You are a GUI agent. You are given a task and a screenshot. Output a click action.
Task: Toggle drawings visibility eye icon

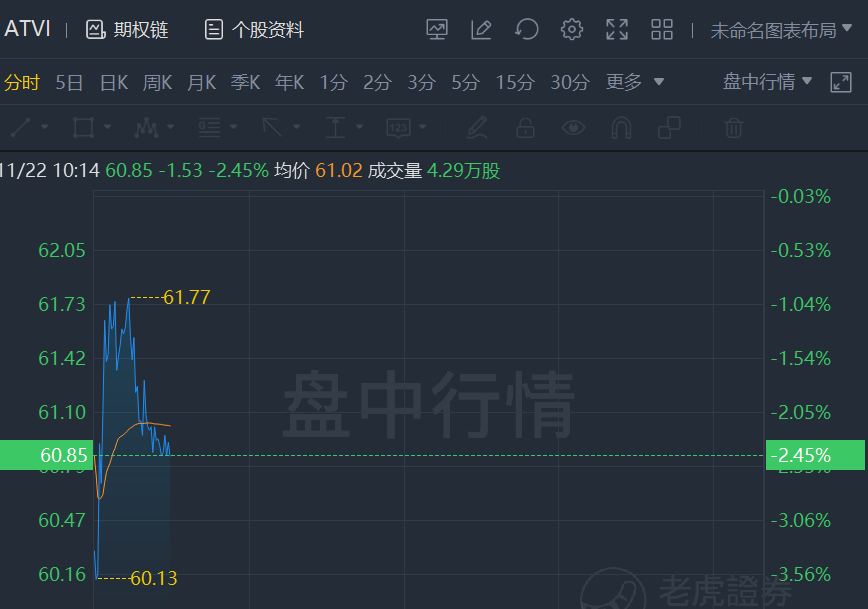coord(574,127)
